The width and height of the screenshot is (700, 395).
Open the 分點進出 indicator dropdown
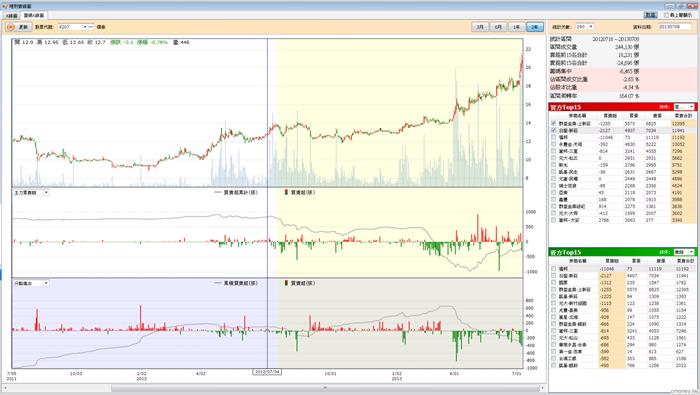pyautogui.click(x=46, y=283)
